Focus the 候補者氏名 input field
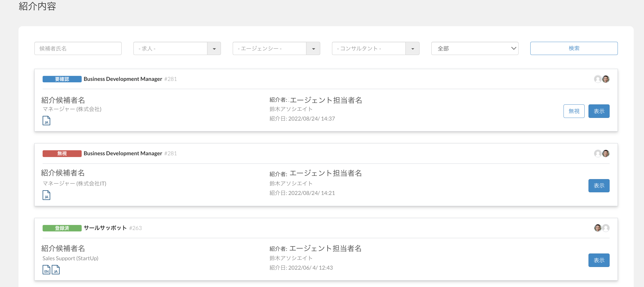Image resolution: width=644 pixels, height=287 pixels. pyautogui.click(x=78, y=49)
